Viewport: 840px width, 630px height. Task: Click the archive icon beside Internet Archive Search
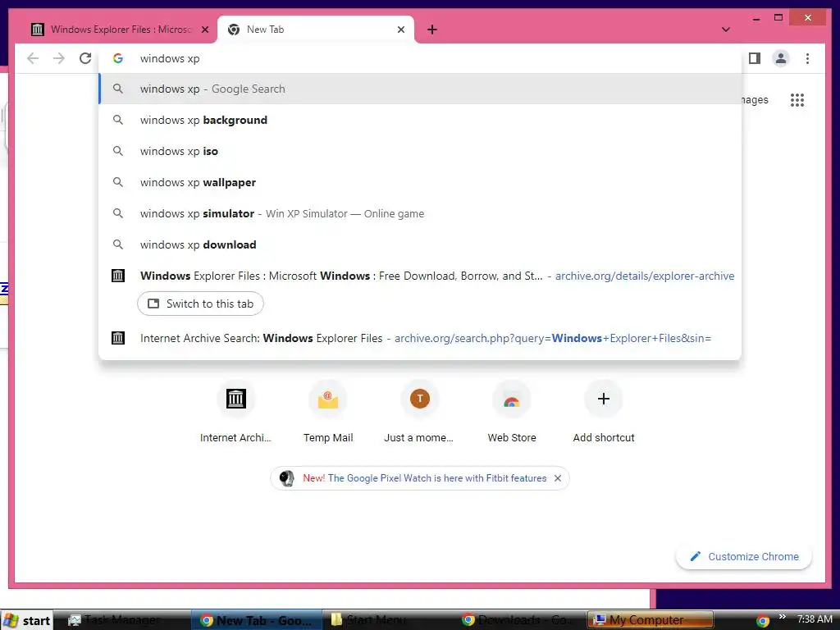pyautogui.click(x=118, y=338)
